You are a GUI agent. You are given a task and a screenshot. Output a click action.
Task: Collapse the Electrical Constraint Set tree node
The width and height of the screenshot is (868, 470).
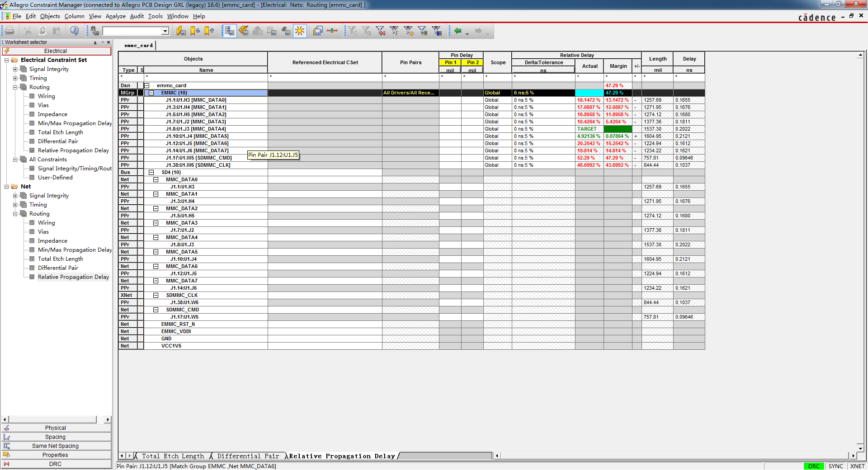(x=6, y=60)
